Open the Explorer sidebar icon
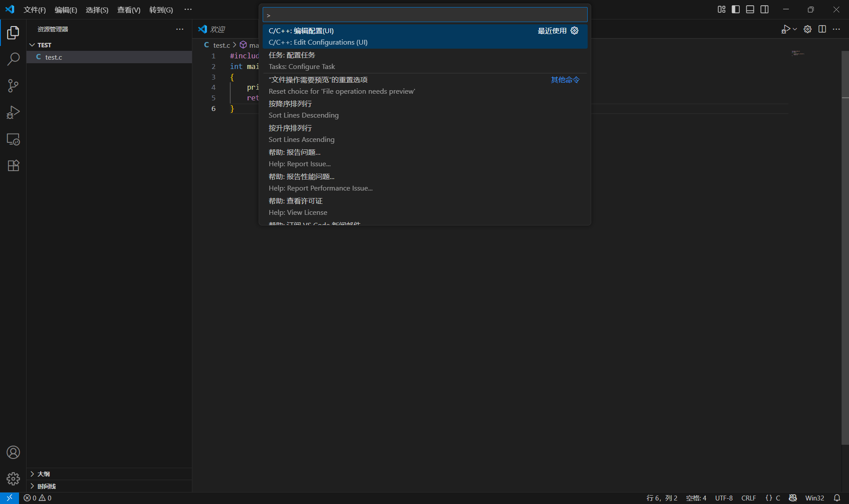 [x=13, y=32]
